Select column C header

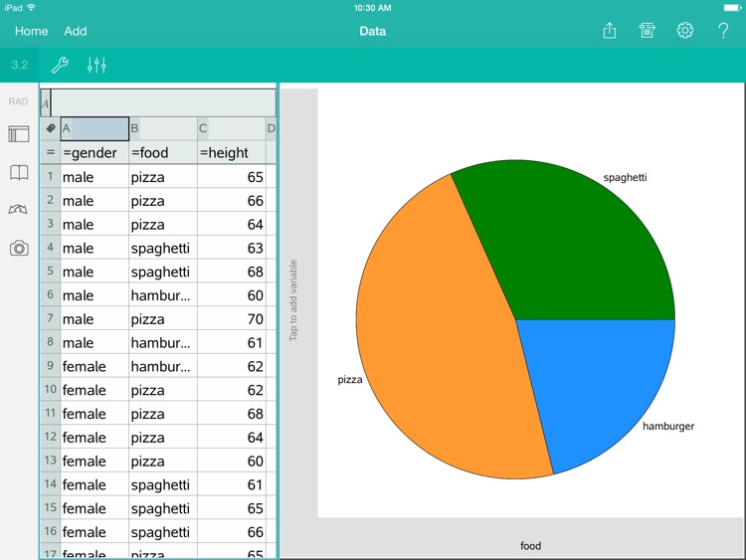231,128
